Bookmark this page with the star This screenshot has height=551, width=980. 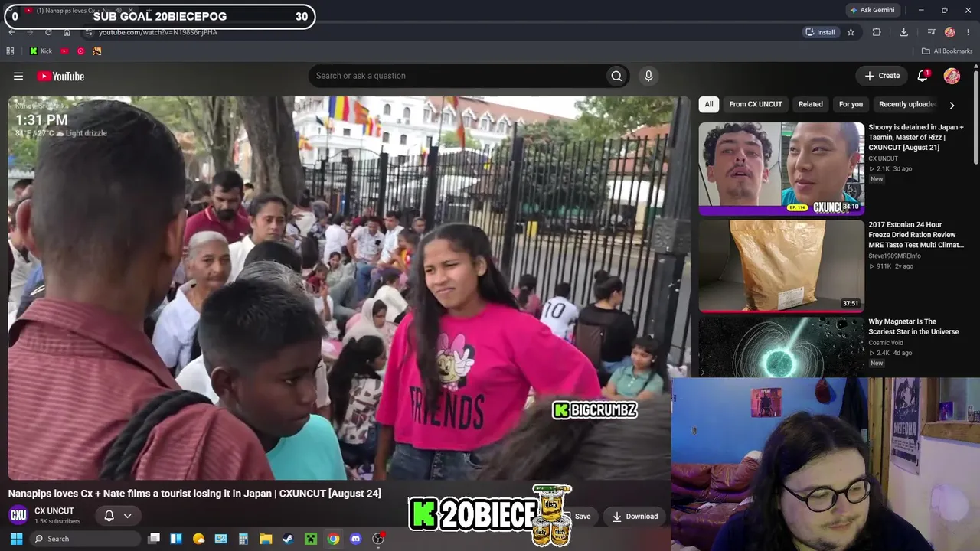851,32
